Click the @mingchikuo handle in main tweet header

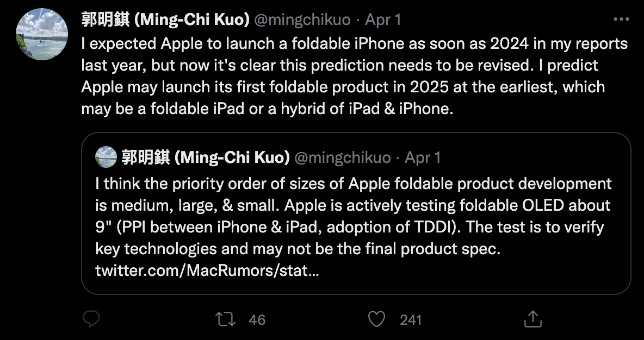point(302,20)
